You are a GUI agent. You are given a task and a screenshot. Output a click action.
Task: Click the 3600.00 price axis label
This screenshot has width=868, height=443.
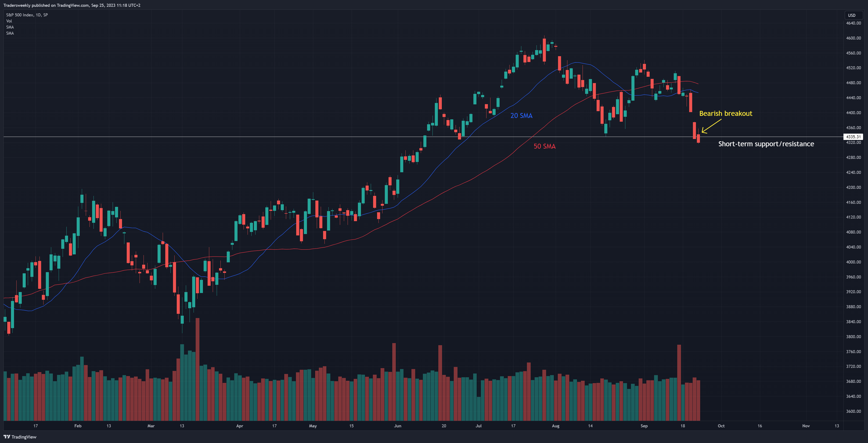click(853, 411)
